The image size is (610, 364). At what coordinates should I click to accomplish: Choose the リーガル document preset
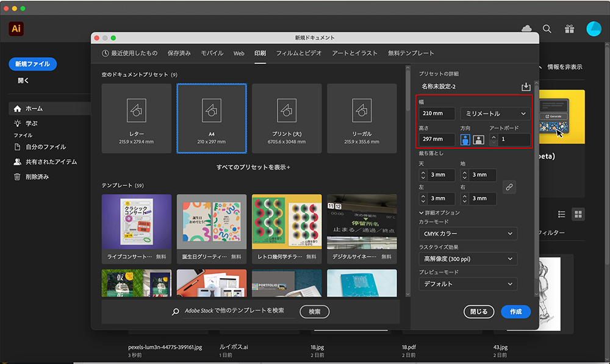coord(362,118)
